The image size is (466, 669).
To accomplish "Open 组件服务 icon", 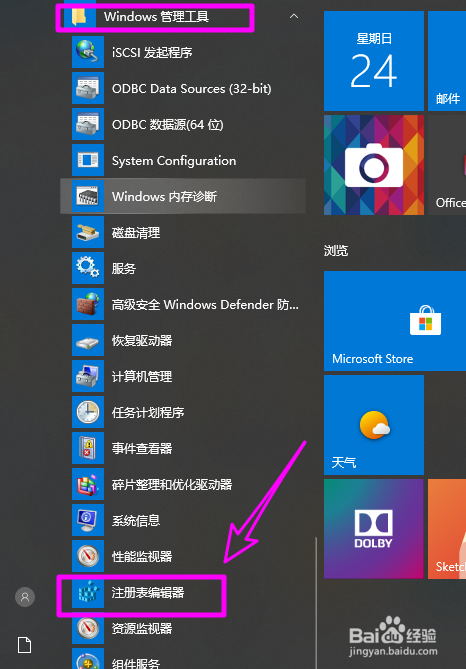I will pos(88,659).
